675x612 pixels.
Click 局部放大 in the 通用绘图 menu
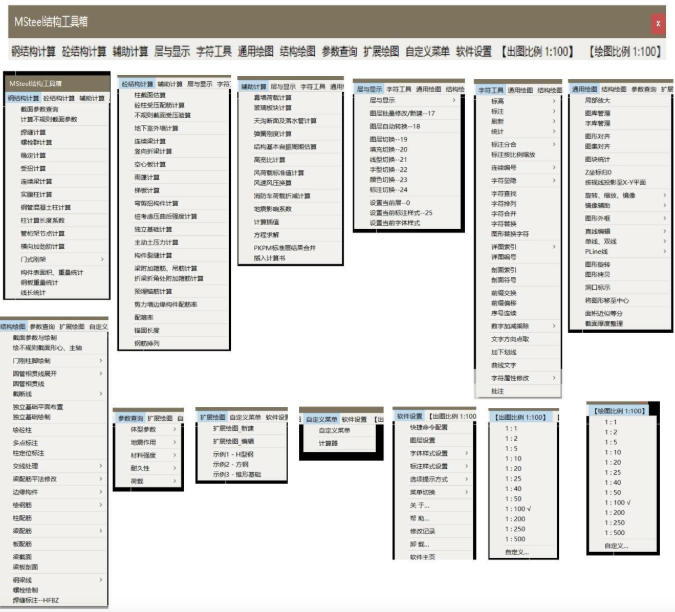pyautogui.click(x=597, y=101)
